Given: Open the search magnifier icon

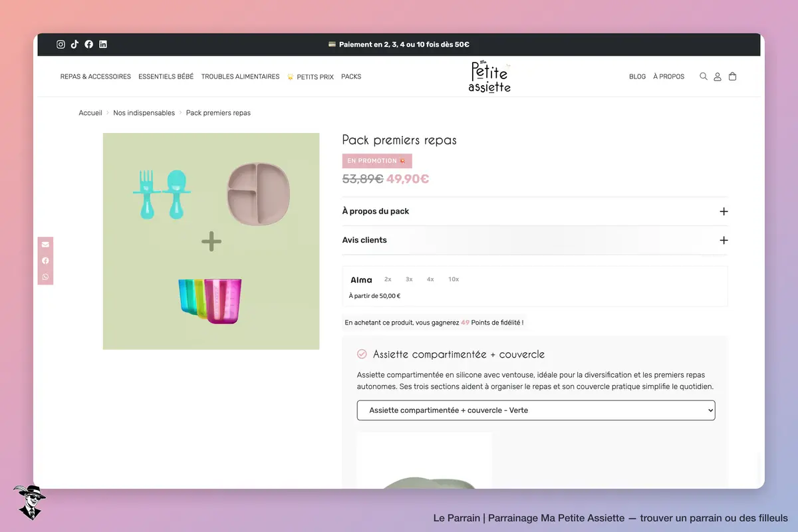Looking at the screenshot, I should click(704, 76).
